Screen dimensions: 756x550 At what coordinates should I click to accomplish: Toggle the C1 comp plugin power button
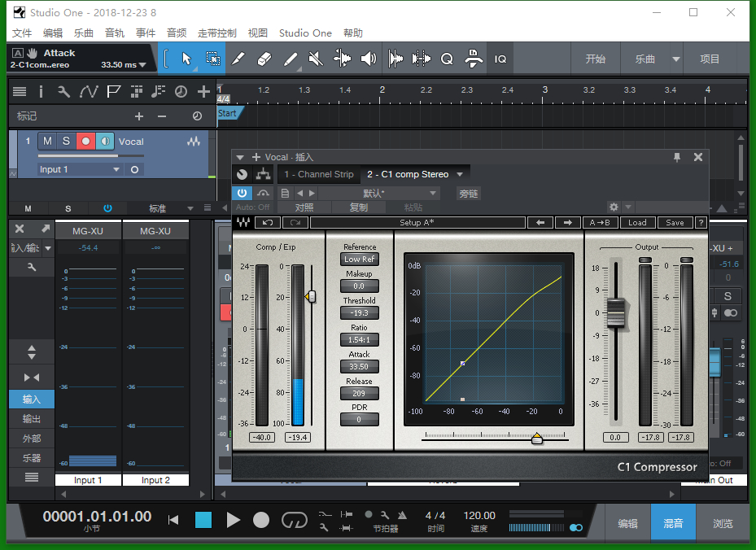point(242,193)
